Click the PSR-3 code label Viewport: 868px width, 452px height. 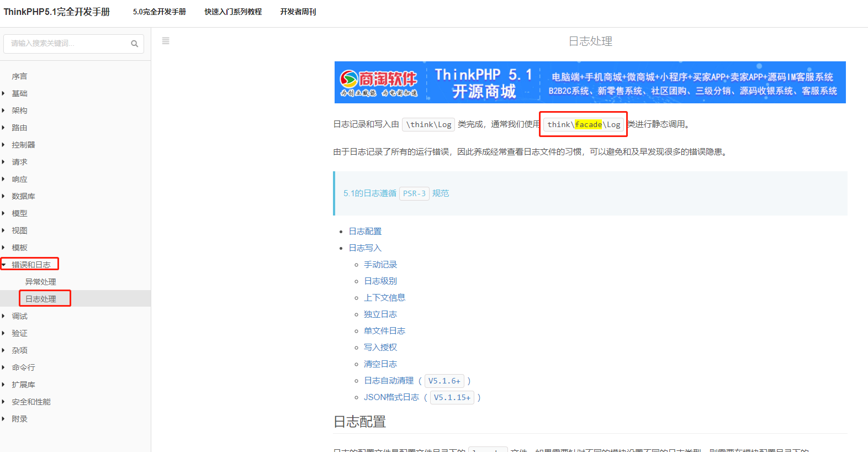414,193
